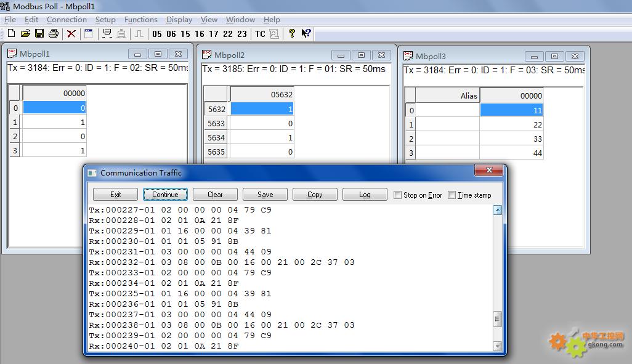Select row 3 value cell in Mbpoll1
Screen dimensions: 632x364
point(54,150)
